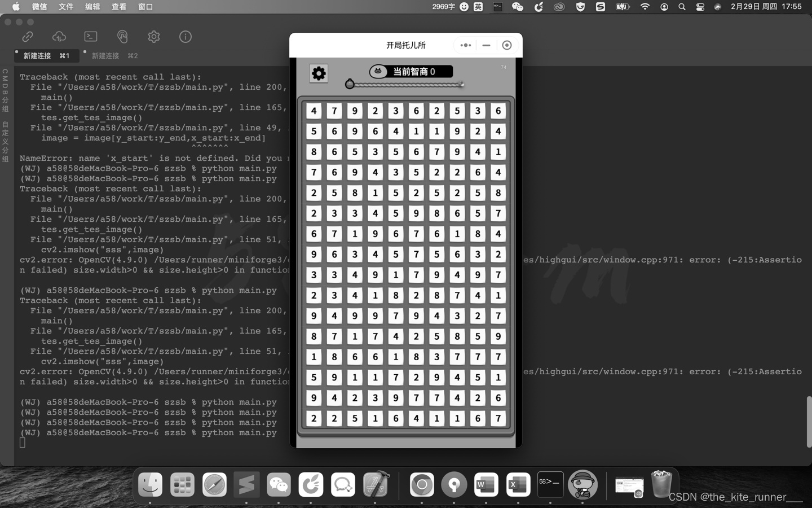Click the touch gesture toolbar icon
Image resolution: width=812 pixels, height=508 pixels.
tap(122, 36)
